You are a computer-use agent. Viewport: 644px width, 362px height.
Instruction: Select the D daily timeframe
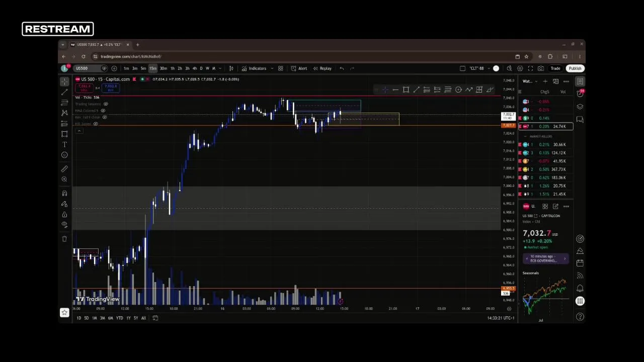point(201,68)
